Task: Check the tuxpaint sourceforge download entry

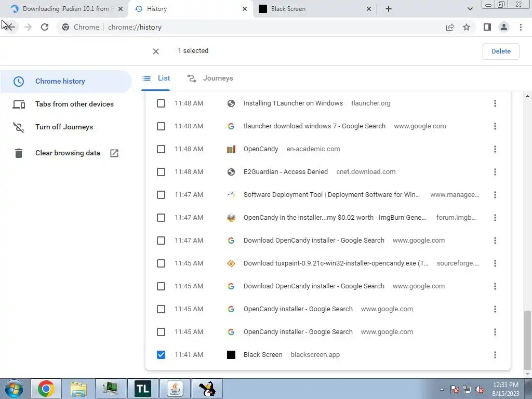Action: click(x=161, y=263)
